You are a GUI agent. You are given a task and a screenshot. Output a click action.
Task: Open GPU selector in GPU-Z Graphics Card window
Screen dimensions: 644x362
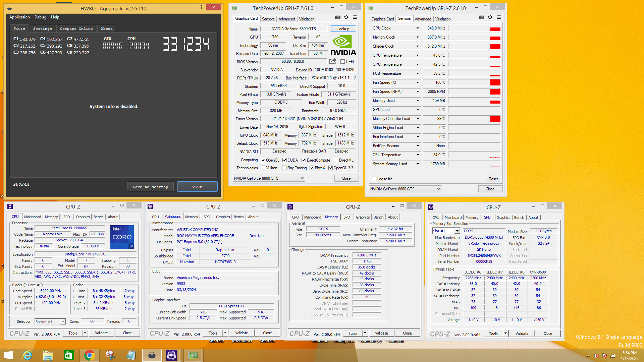pyautogui.click(x=269, y=178)
